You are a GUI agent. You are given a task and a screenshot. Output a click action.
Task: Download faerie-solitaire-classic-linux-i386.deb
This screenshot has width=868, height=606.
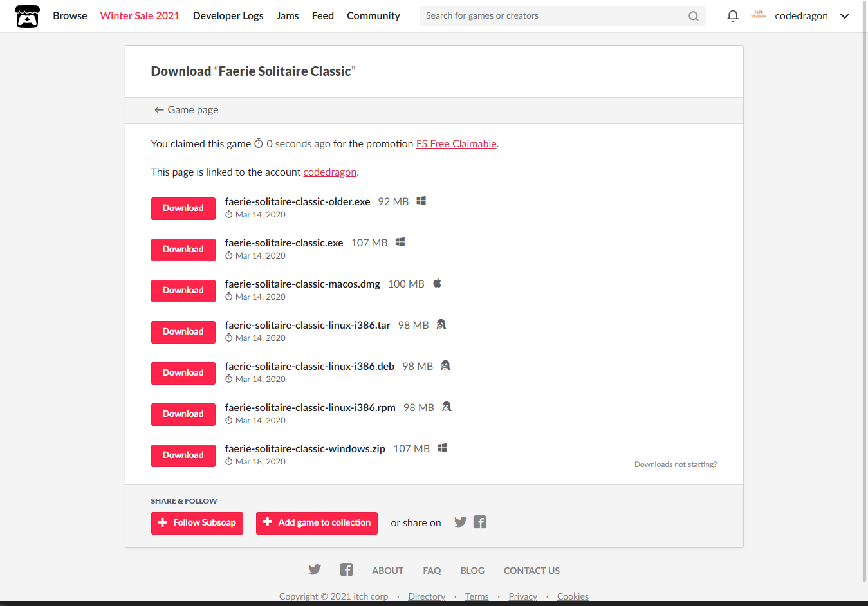pyautogui.click(x=183, y=373)
